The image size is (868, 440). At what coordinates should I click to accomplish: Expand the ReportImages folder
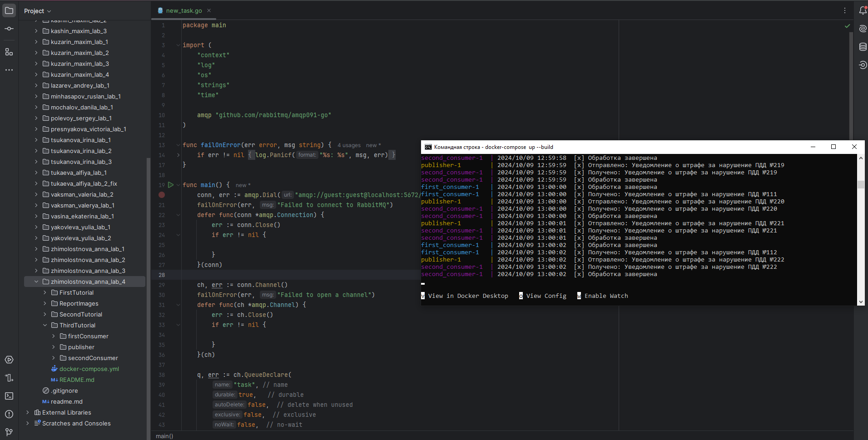45,303
